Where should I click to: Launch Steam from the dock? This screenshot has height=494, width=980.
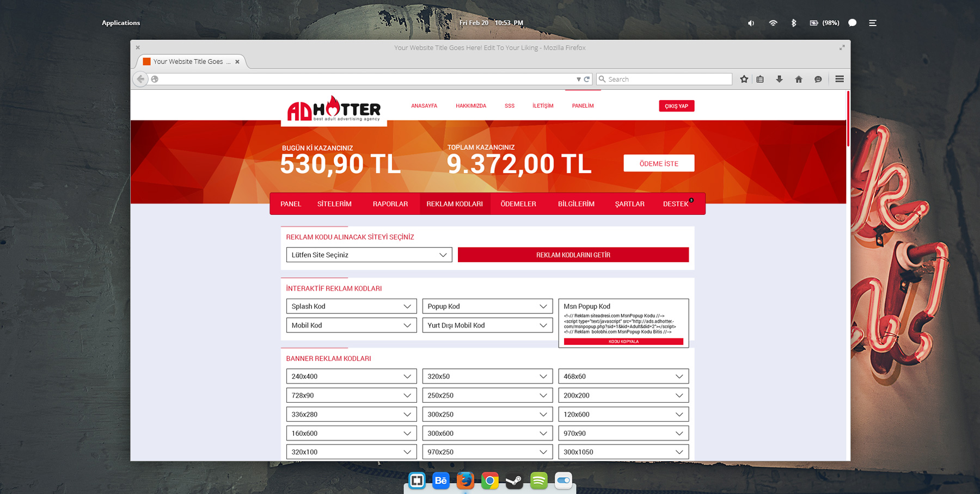click(514, 480)
